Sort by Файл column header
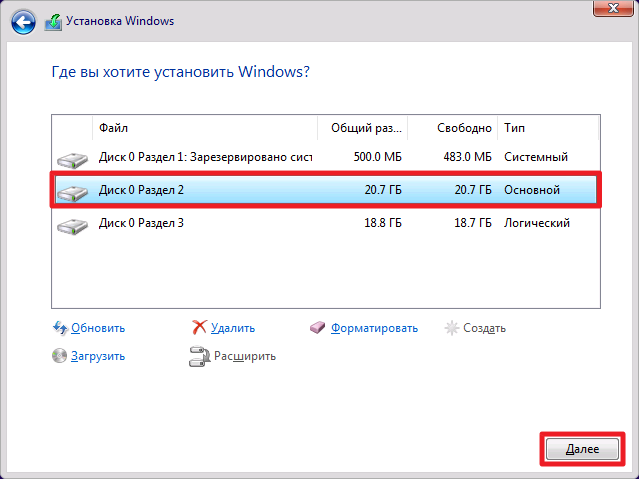 coord(205,128)
